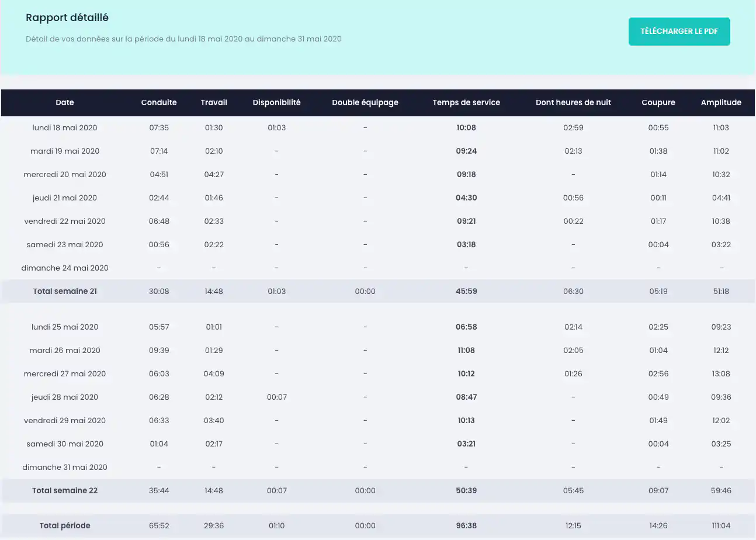Click the Total période label
This screenshot has width=756, height=540.
65,525
